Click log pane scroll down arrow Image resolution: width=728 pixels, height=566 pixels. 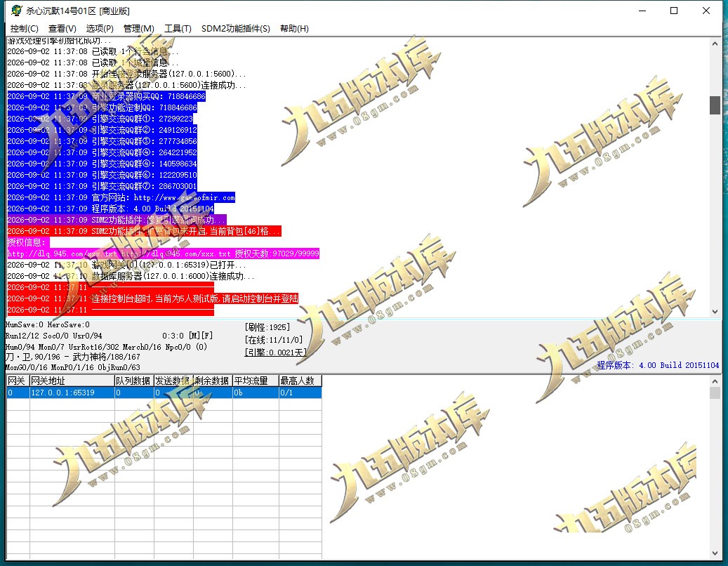715,312
